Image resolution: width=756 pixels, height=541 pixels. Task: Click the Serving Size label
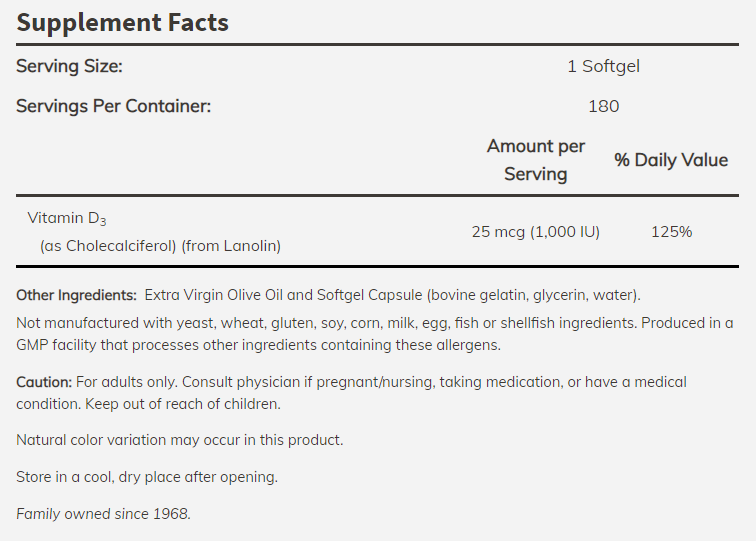pyautogui.click(x=69, y=67)
